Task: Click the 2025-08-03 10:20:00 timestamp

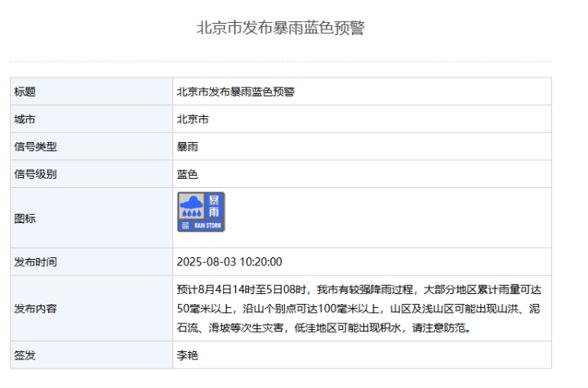Action: 229,262
